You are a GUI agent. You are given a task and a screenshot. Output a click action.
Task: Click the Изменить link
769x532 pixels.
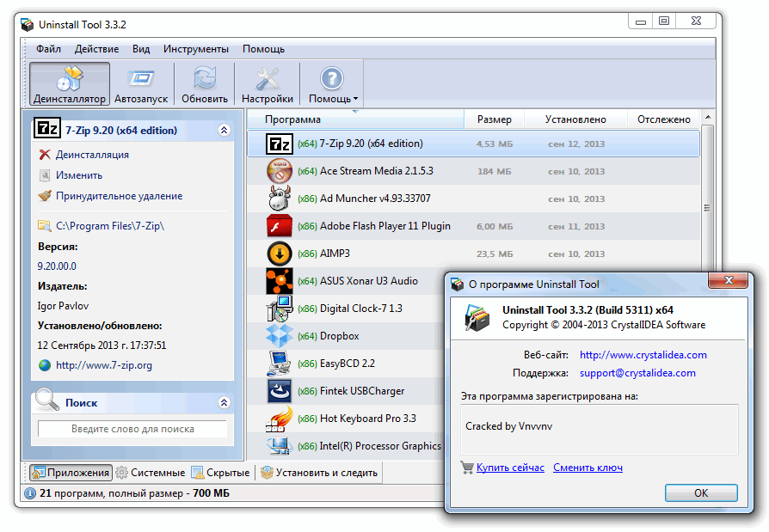79,175
